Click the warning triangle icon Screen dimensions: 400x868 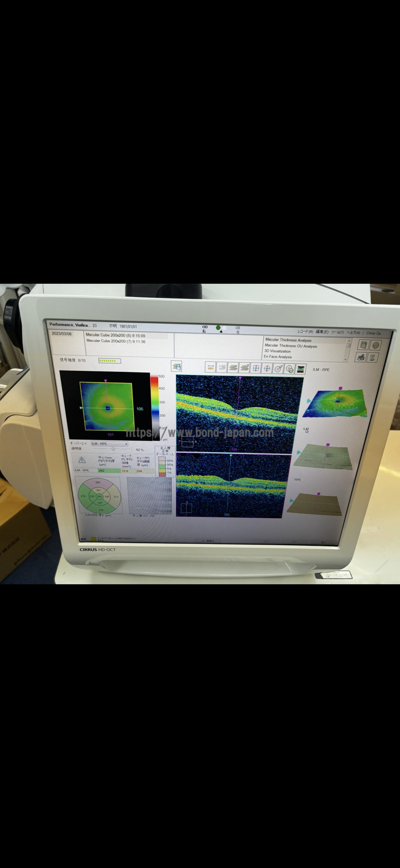point(82,460)
